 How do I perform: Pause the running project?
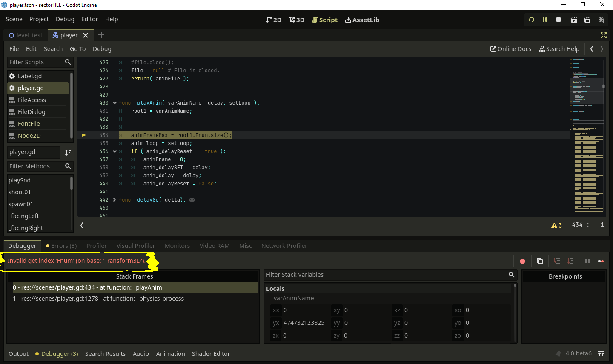point(545,20)
